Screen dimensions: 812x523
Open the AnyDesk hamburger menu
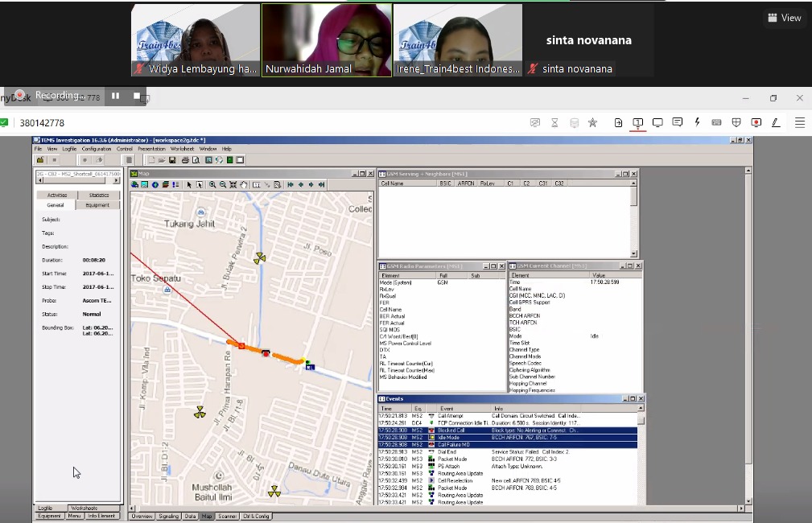coord(799,122)
